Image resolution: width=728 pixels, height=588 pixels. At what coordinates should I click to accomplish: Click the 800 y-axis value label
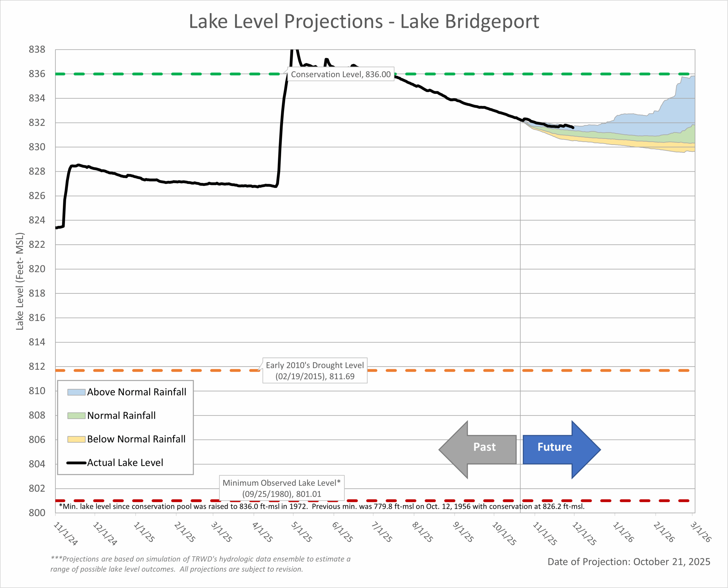(37, 512)
